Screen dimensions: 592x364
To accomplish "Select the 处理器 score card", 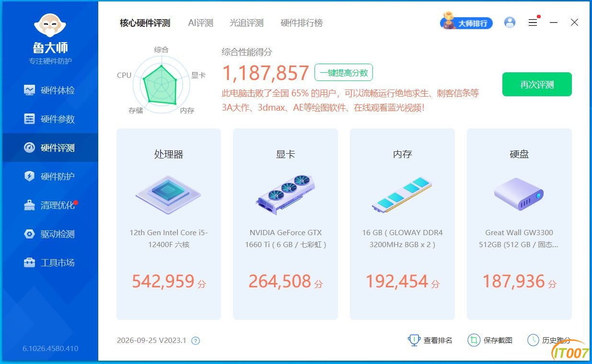I will pyautogui.click(x=169, y=224).
